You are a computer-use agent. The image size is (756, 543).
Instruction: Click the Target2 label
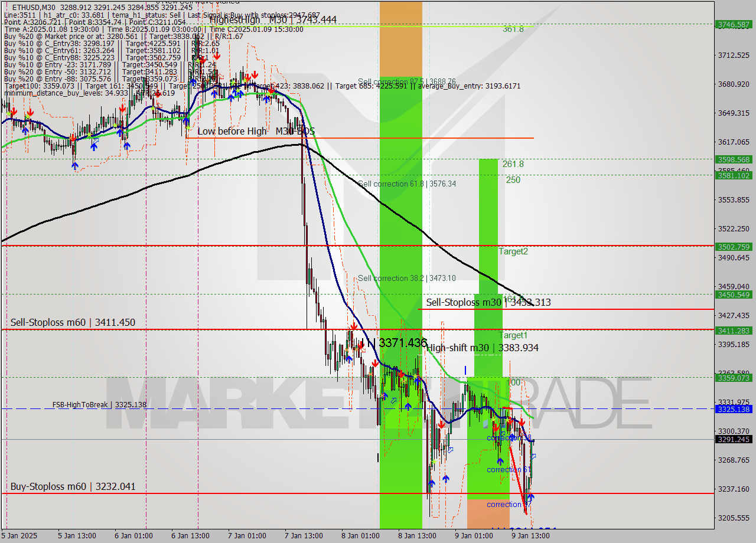pos(513,251)
